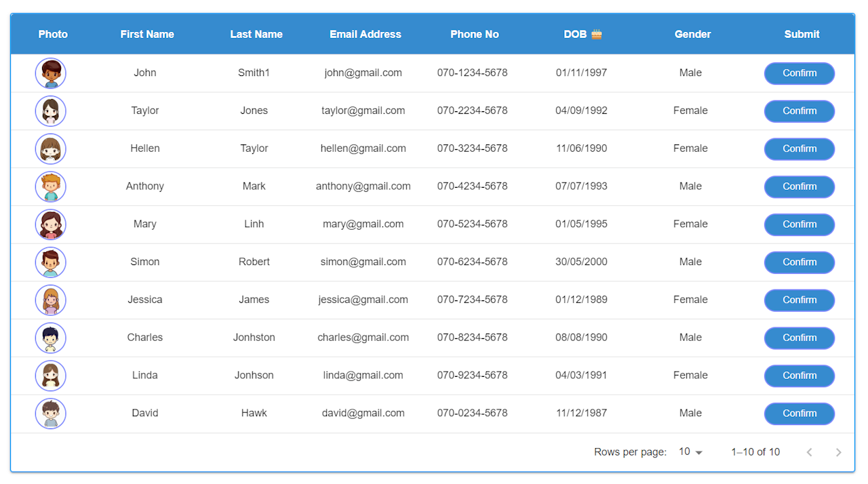This screenshot has height=484, width=868.
Task: Select the email simon@gmail.com
Action: coord(363,262)
